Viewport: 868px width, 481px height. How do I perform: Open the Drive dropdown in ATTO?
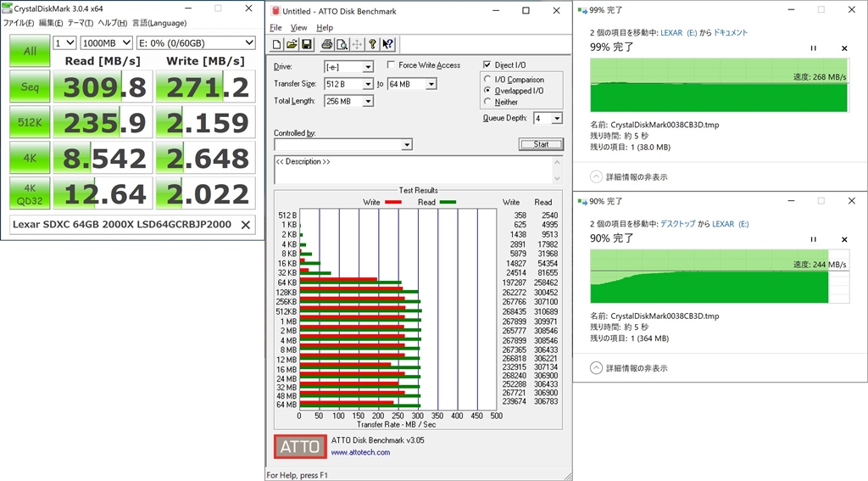[x=368, y=67]
